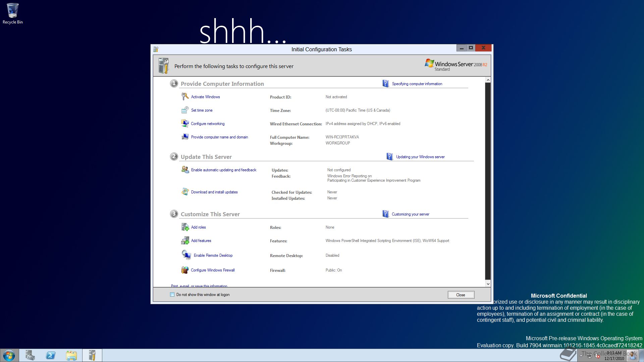Show hidden tray icons arrow
Viewport: 644px width, 362px height.
[581, 356]
